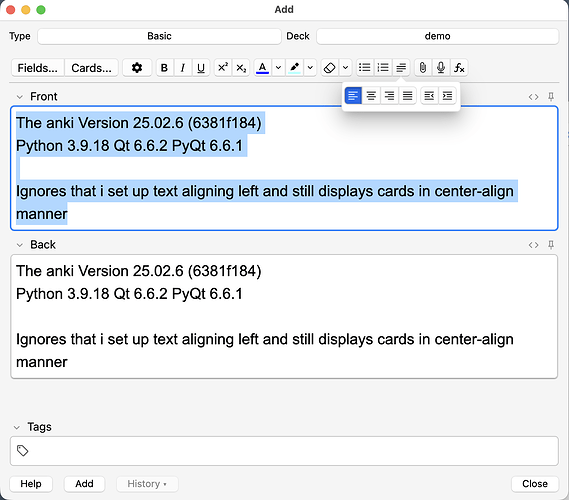569x500 pixels.
Task: Click the Tags input field
Action: 284,451
